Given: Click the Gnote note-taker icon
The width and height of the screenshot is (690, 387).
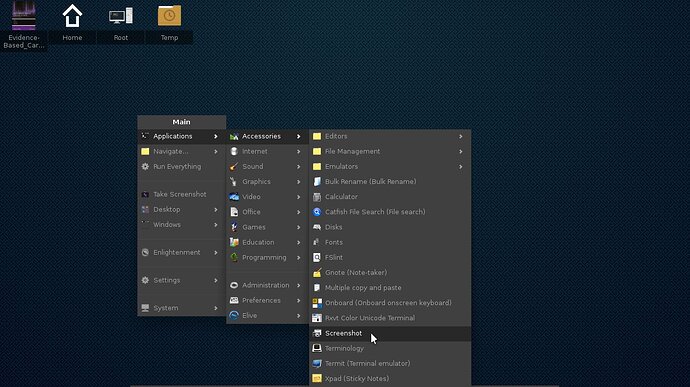Looking at the screenshot, I should point(317,273).
